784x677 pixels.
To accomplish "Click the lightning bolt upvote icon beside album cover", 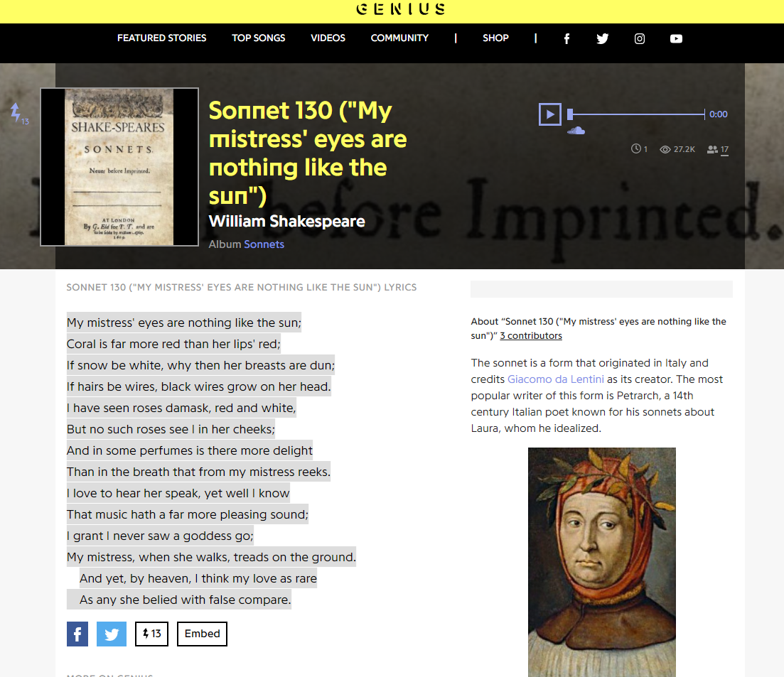I will tap(16, 112).
